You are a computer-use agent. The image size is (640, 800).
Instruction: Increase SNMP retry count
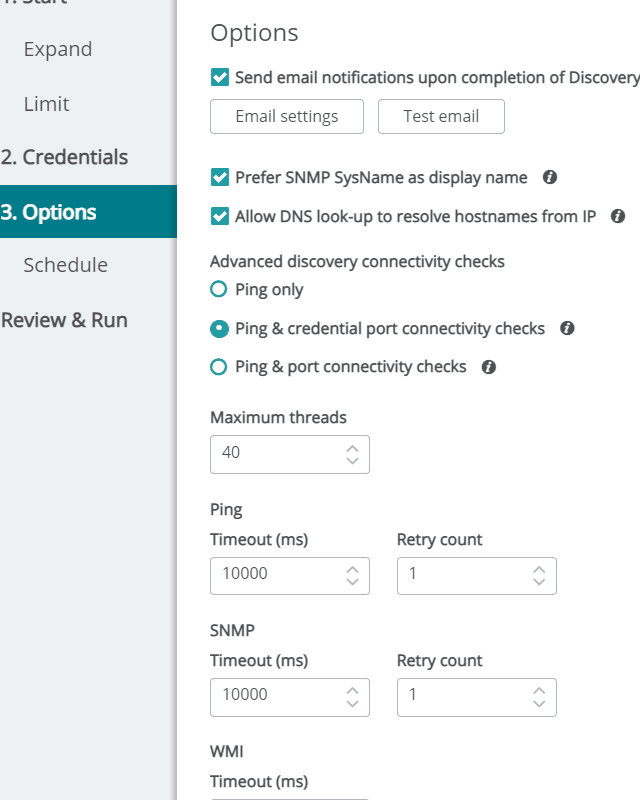539,691
